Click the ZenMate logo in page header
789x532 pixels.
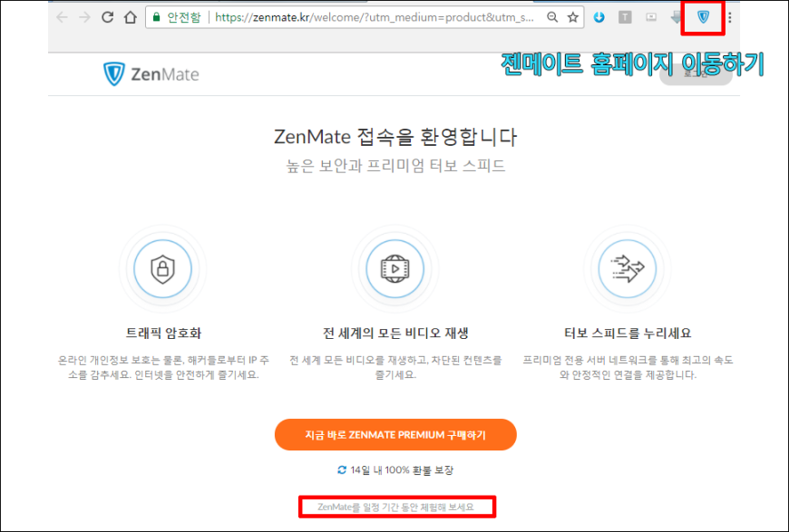point(151,74)
